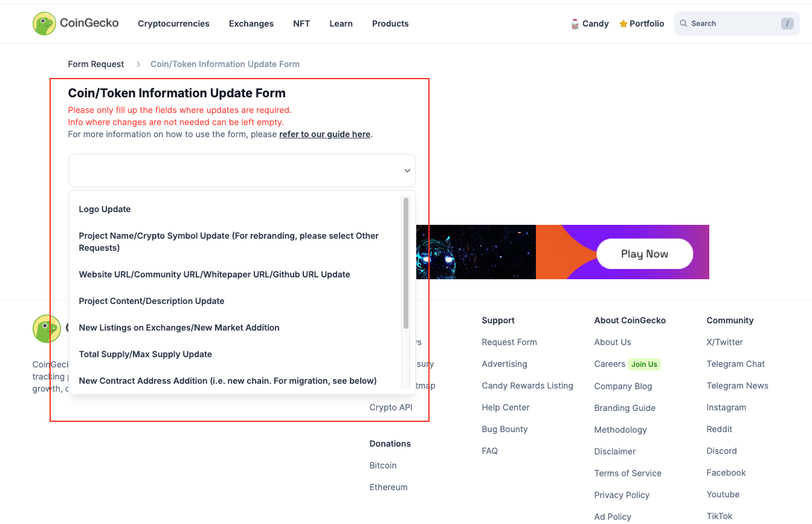Open Ethereum donation link

click(x=388, y=487)
